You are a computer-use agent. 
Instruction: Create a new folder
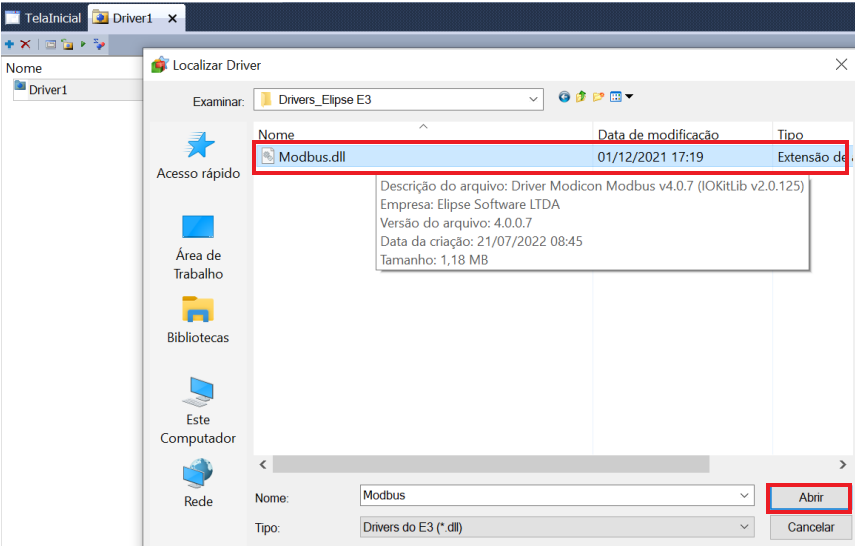pos(598,97)
